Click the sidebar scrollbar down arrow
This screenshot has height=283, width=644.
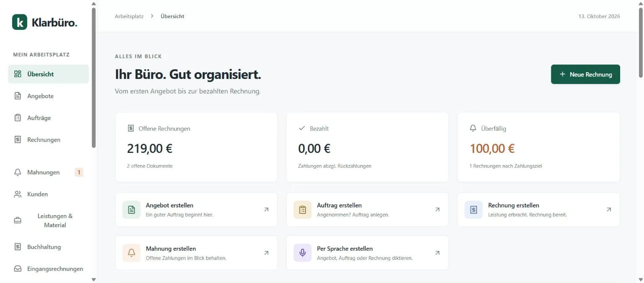93,279
